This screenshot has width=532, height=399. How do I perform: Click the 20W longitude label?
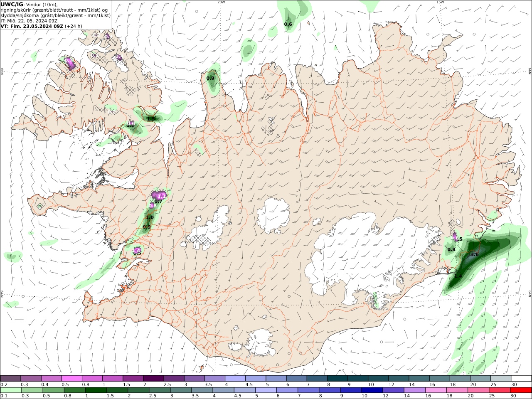click(221, 2)
